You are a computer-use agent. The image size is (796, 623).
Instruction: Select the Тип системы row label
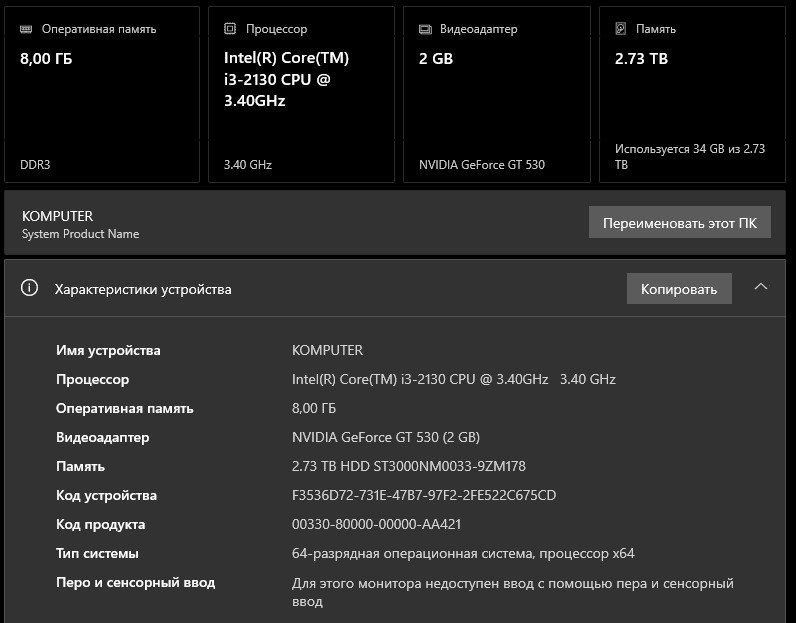(97, 553)
